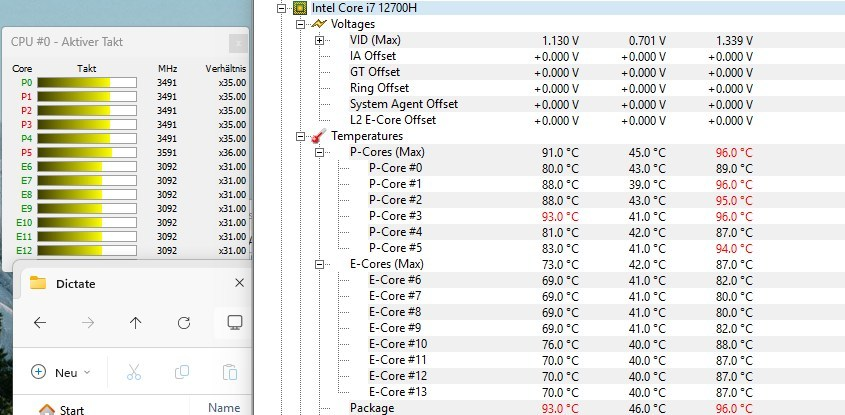The height and width of the screenshot is (415, 845).
Task: Collapse the Temperatures section
Action: [x=300, y=136]
